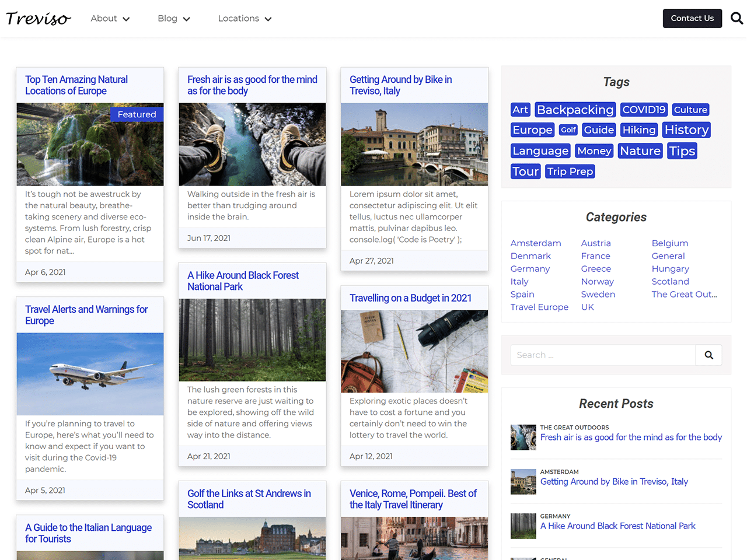Click THE GREAT OUTDOORS label in Recent Posts
747x560 pixels.
(574, 428)
